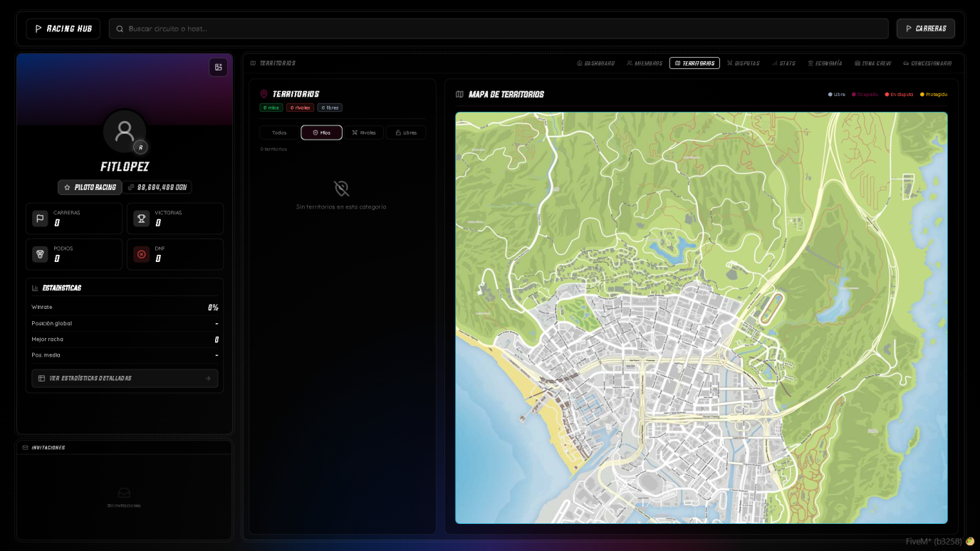Click the crossed-out location pin icon
980x551 pixels.
(342, 188)
